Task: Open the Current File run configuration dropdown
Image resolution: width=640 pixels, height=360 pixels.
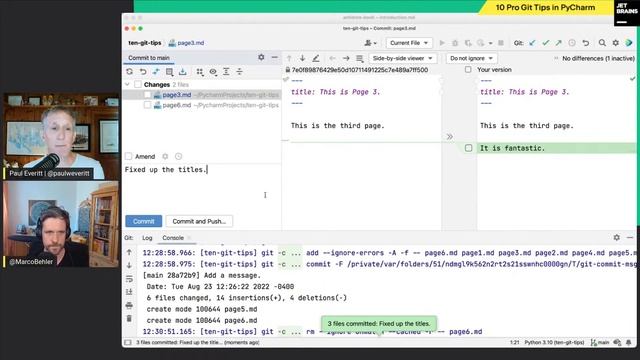Action: click(409, 43)
